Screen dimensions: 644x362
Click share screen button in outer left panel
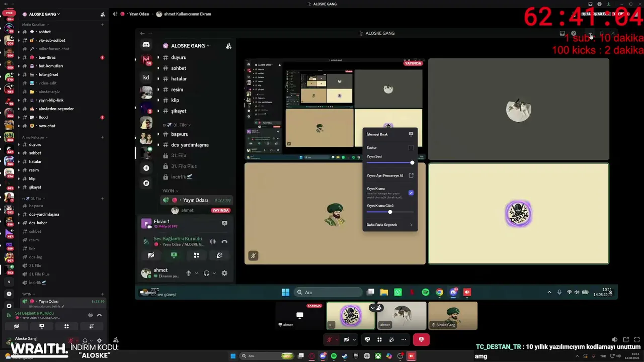(x=42, y=326)
